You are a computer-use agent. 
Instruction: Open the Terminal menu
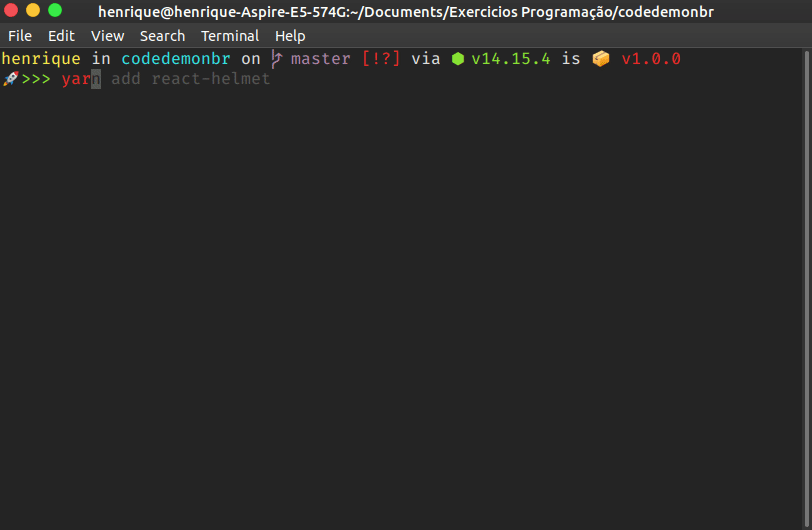point(229,36)
